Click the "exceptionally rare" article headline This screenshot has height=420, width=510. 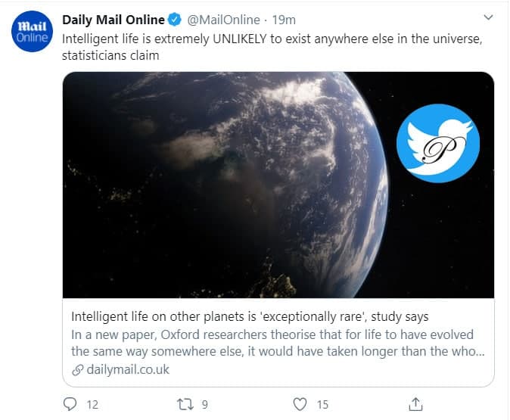coord(250,316)
